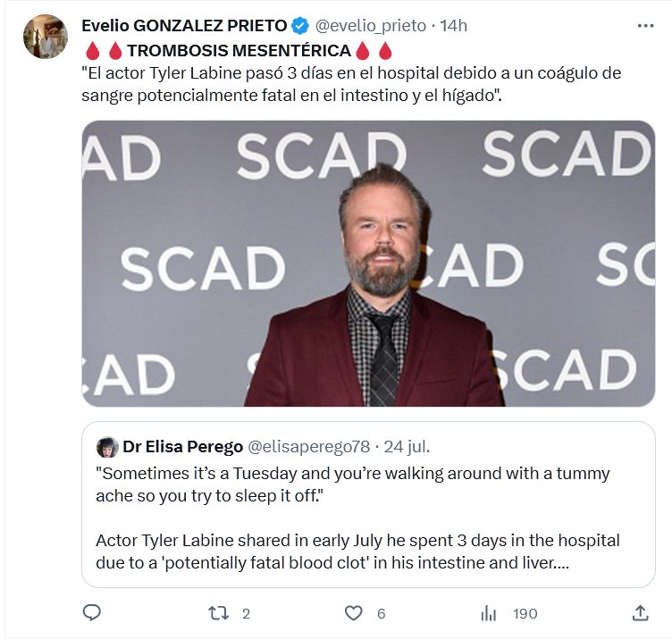The image size is (672, 640).
Task: Click Dr Elisa Perego's small avatar
Action: (x=107, y=447)
